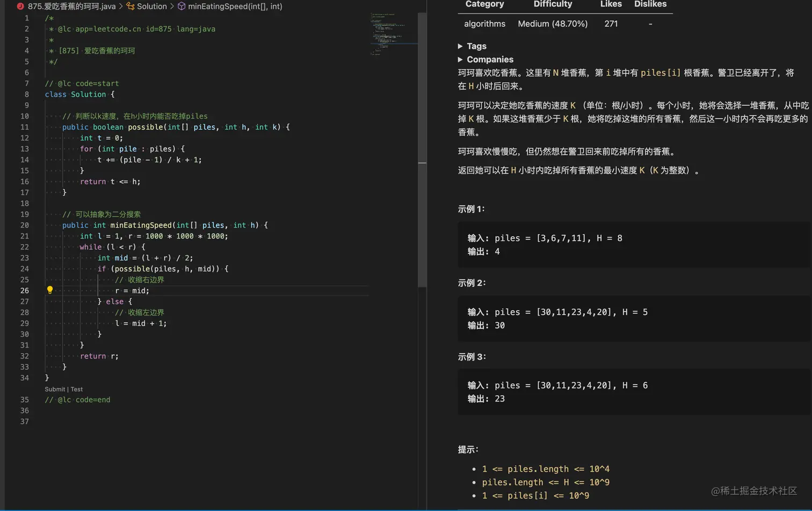Image resolution: width=812 pixels, height=511 pixels.
Task: Click the method cube icon before minEatingSpeed
Action: pos(182,6)
